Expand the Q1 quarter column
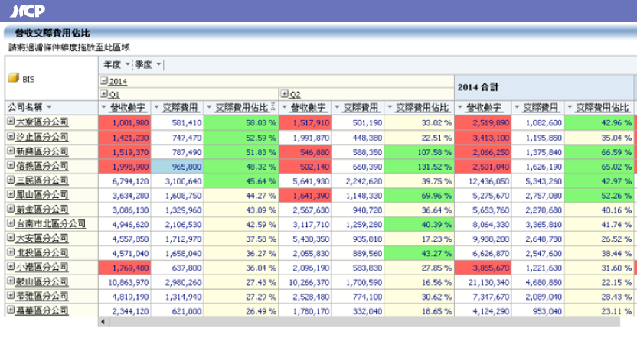The height and width of the screenshot is (364, 637). [x=103, y=94]
